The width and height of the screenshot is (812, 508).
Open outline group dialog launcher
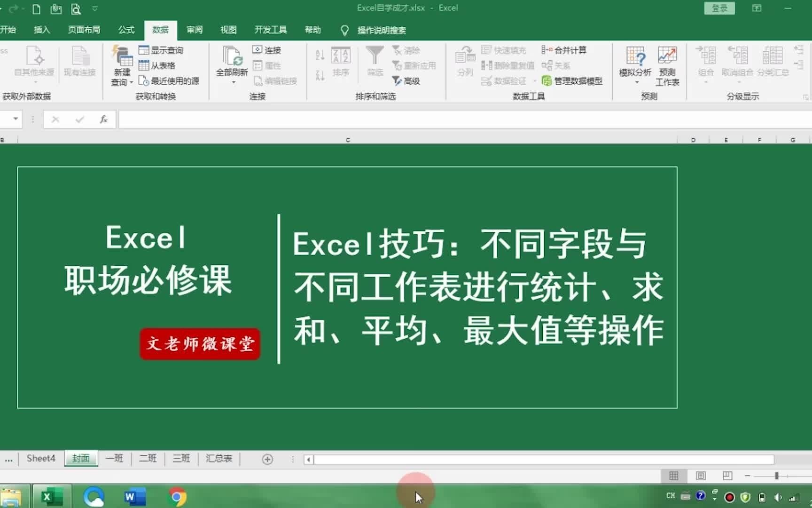click(x=805, y=97)
